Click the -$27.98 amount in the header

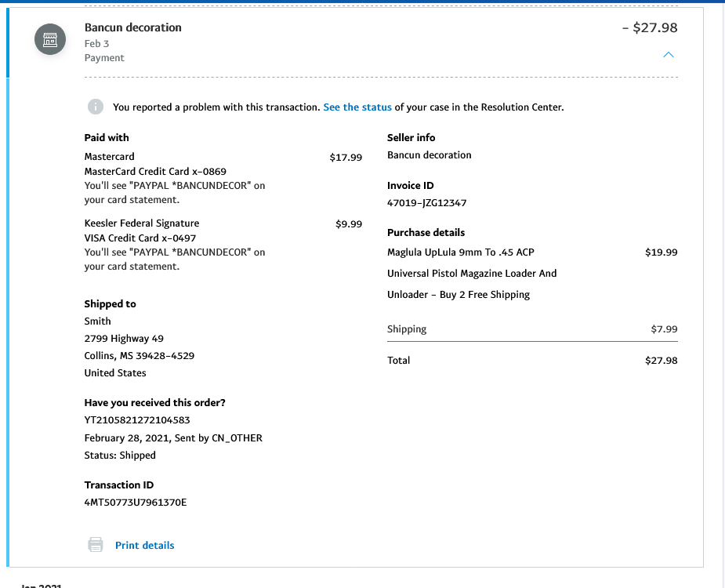tap(649, 27)
